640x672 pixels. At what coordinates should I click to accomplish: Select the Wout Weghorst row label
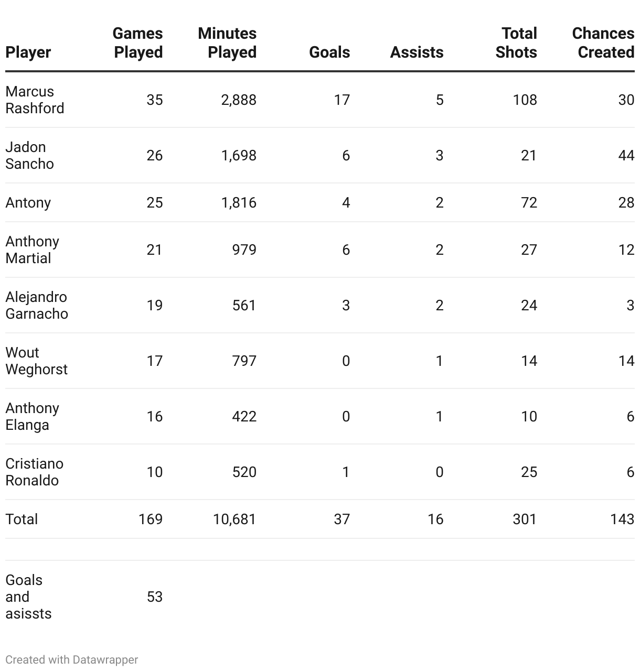click(x=37, y=361)
